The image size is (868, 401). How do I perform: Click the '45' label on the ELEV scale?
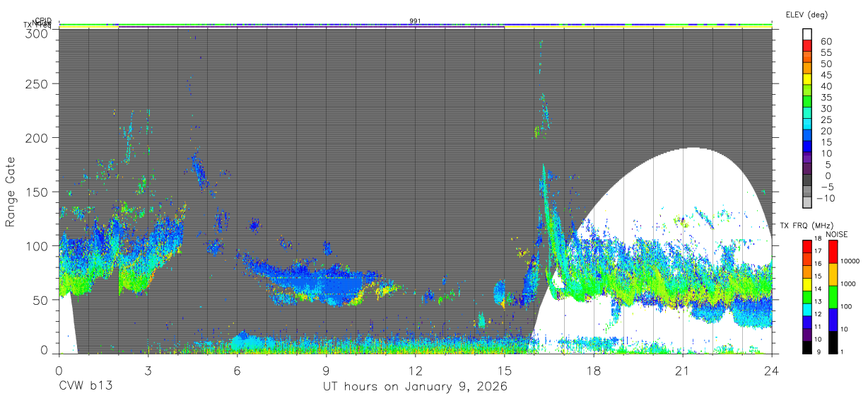(826, 74)
